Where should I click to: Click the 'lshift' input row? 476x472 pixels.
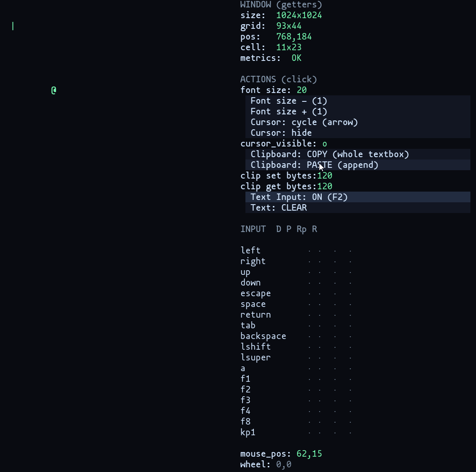[x=296, y=346]
